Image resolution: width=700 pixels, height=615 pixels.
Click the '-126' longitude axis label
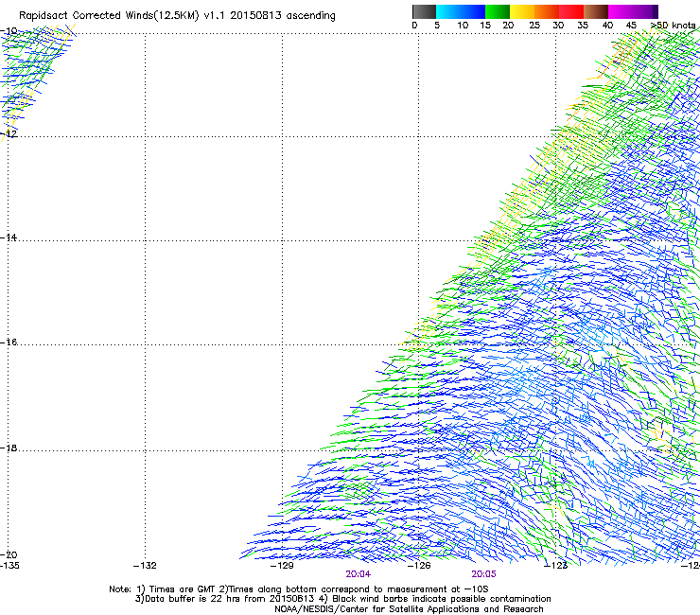point(419,566)
